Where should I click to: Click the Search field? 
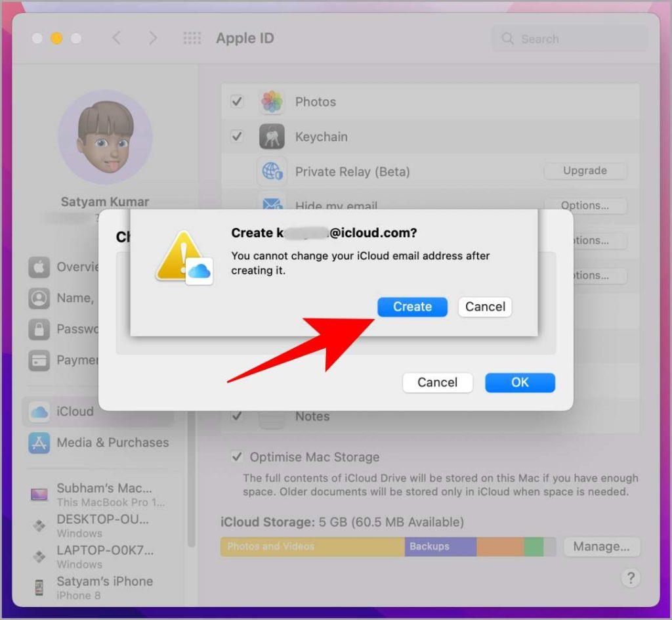click(570, 39)
